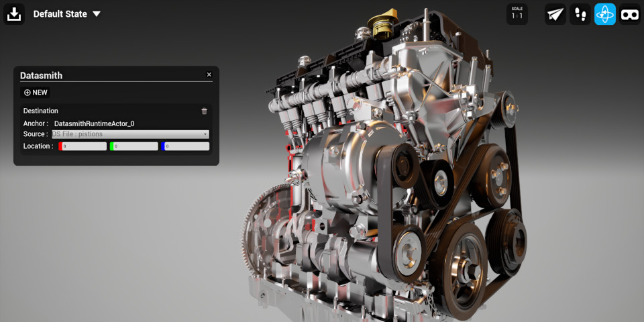Image resolution: width=644 pixels, height=322 pixels.
Task: Enable VR headset mode
Action: click(x=630, y=14)
